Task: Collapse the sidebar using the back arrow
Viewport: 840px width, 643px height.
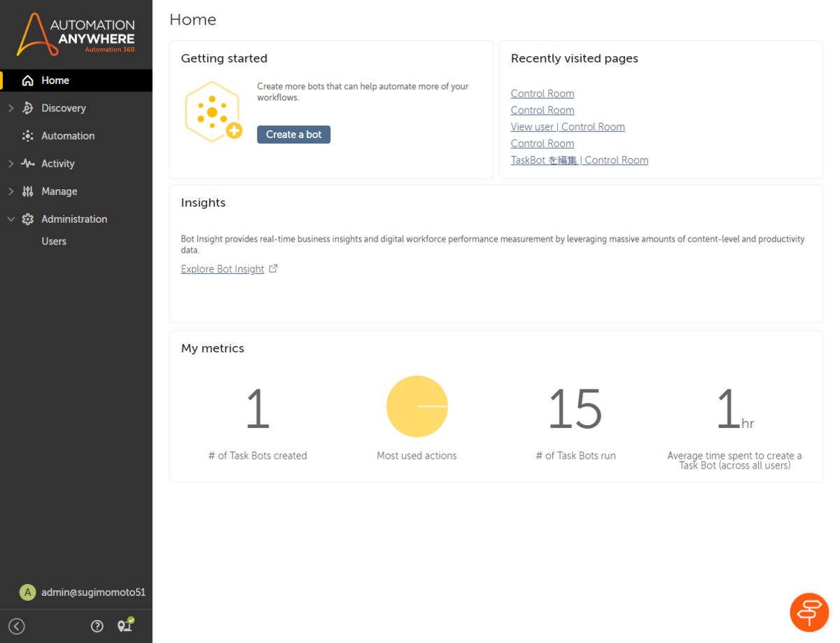Action: tap(17, 626)
